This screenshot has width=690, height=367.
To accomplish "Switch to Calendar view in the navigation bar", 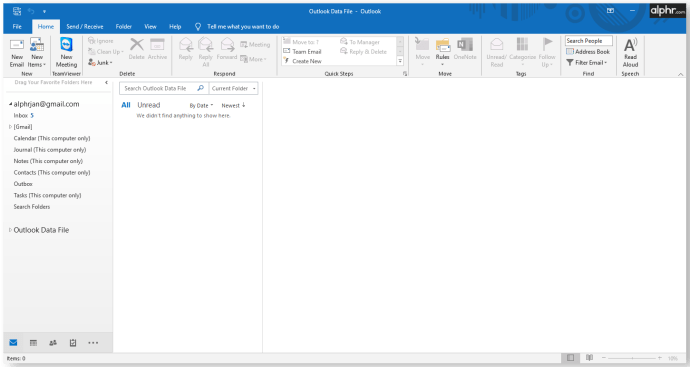I will [x=33, y=343].
